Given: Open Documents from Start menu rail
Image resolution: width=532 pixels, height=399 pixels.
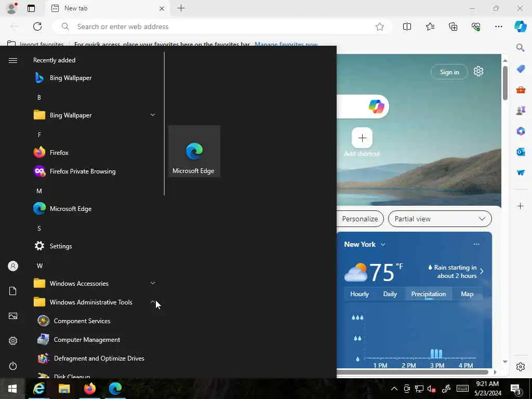Looking at the screenshot, I should 13,291.
